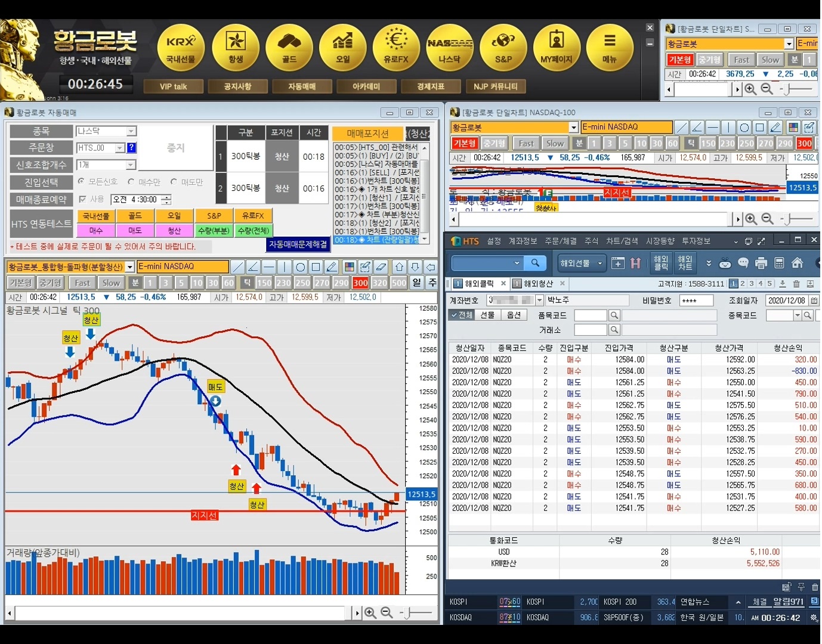This screenshot has height=644, width=822.
Task: Click the 공지사항 button
Action: tap(237, 86)
